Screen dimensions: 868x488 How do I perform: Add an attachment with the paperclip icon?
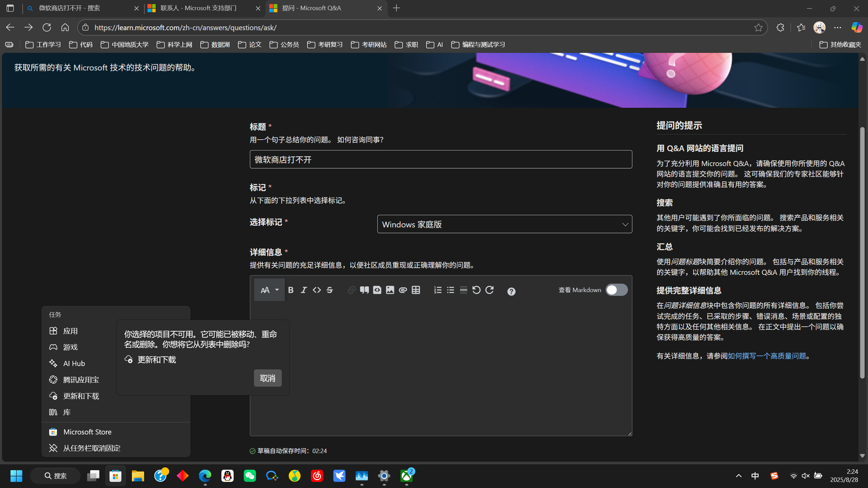pos(403,290)
